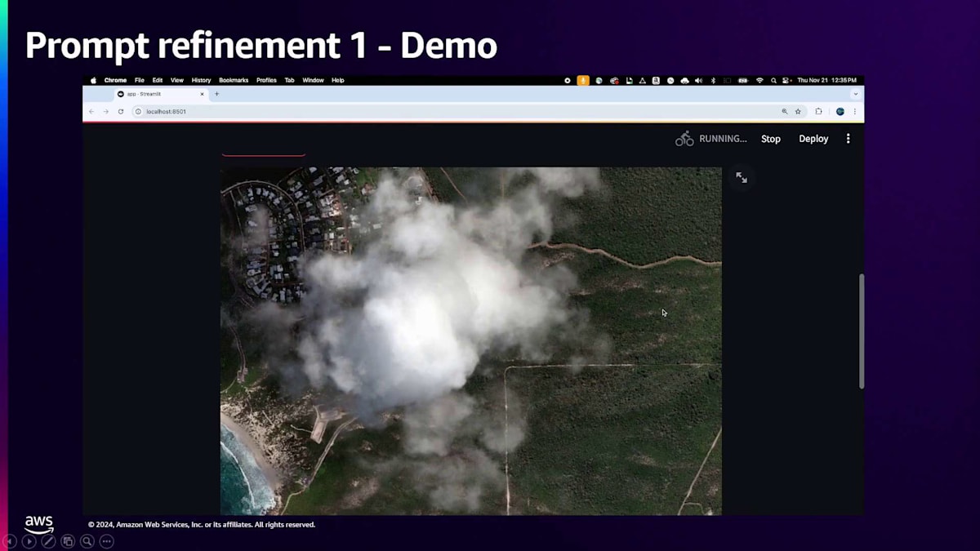Click the next slide play arrow control
The width and height of the screenshot is (980, 551).
[29, 541]
